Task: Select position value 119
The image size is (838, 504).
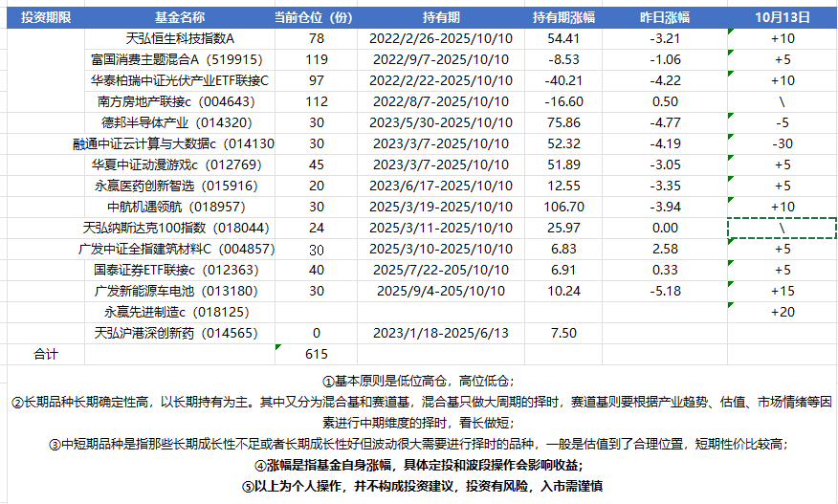Action: point(316,60)
